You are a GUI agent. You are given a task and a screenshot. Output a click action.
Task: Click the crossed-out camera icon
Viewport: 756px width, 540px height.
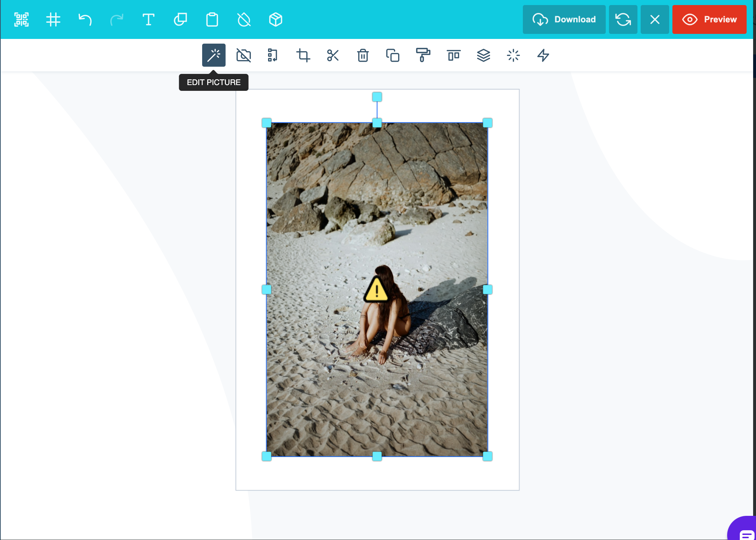click(x=244, y=55)
